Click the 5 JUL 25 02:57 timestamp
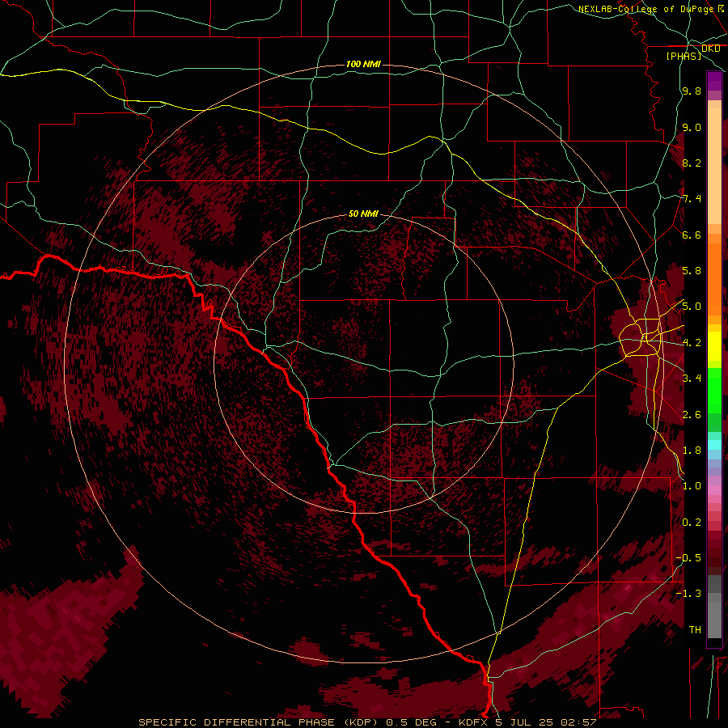 546,722
